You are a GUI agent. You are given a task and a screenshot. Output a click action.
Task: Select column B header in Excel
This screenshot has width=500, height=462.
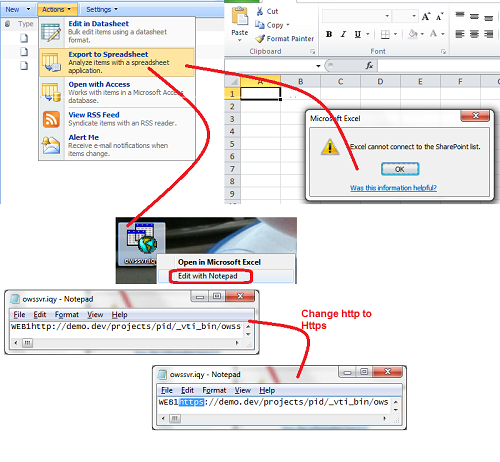click(x=300, y=81)
